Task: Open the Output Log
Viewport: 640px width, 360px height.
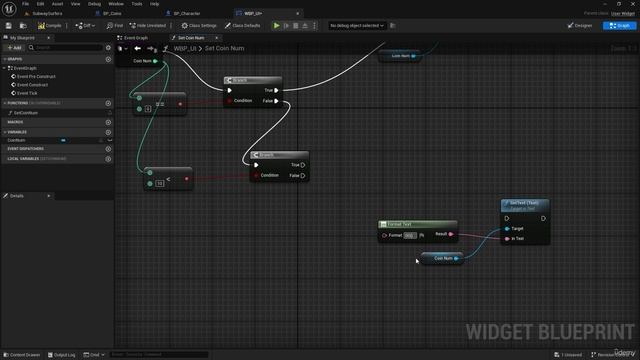Action: coord(62,355)
